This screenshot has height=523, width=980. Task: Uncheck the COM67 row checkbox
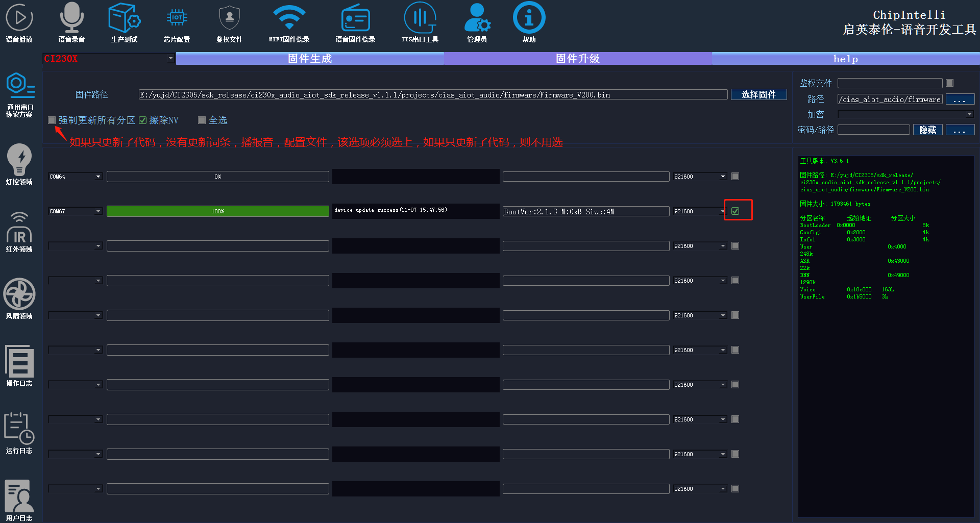click(735, 211)
